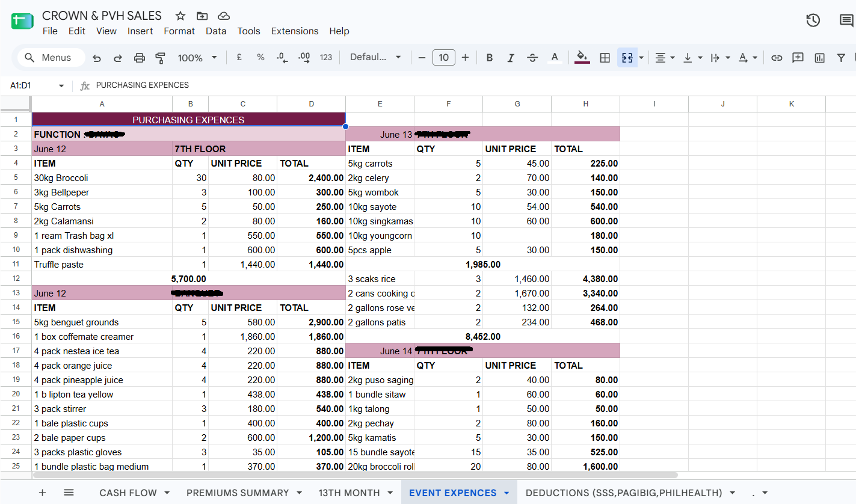Increase the font size
The image size is (856, 504).
pos(465,58)
